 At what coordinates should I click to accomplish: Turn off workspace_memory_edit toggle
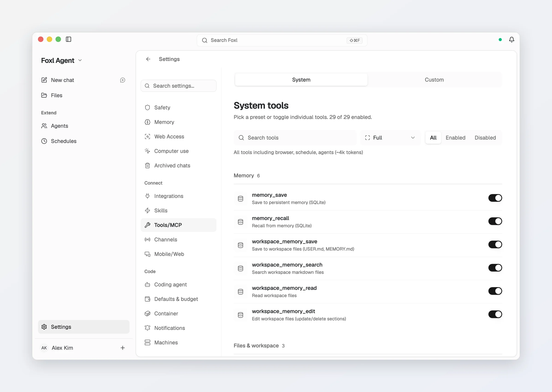(x=495, y=314)
